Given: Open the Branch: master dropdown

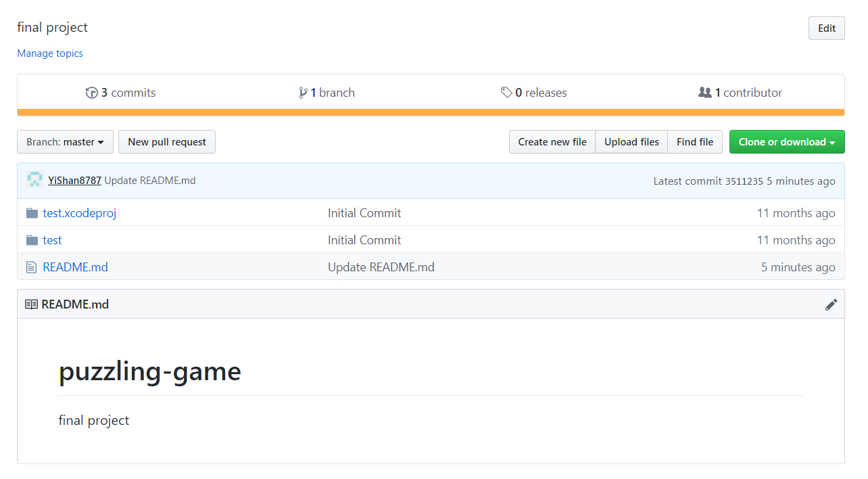Looking at the screenshot, I should [x=65, y=142].
